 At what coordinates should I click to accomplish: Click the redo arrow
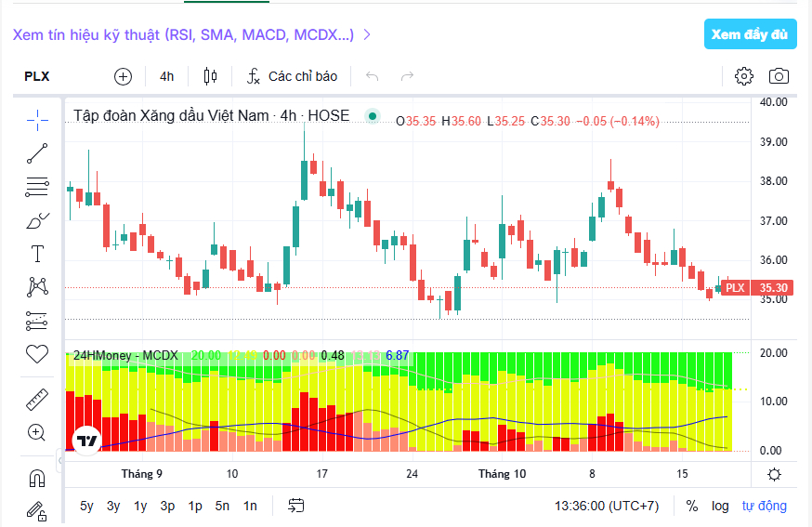tap(408, 77)
